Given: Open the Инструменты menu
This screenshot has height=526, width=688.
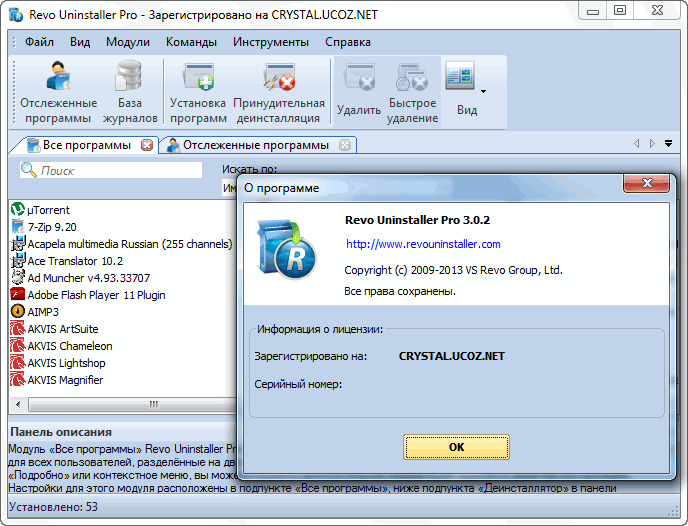Looking at the screenshot, I should tap(271, 42).
